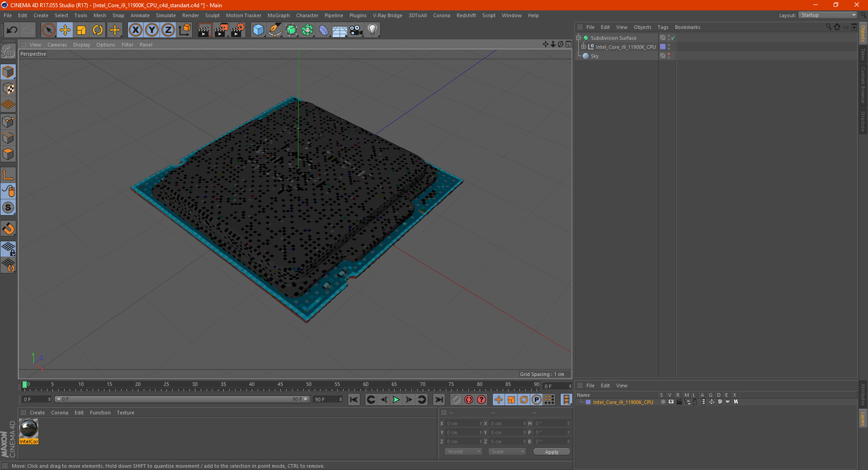Screen dimensions: 868x470
Task: Open Object Manager Tags menu
Action: pyautogui.click(x=663, y=27)
